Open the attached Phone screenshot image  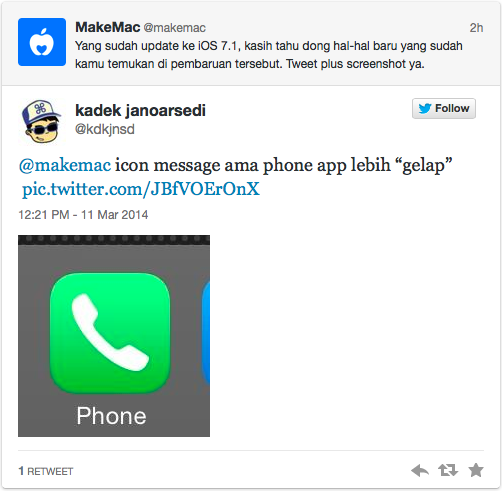(x=114, y=336)
